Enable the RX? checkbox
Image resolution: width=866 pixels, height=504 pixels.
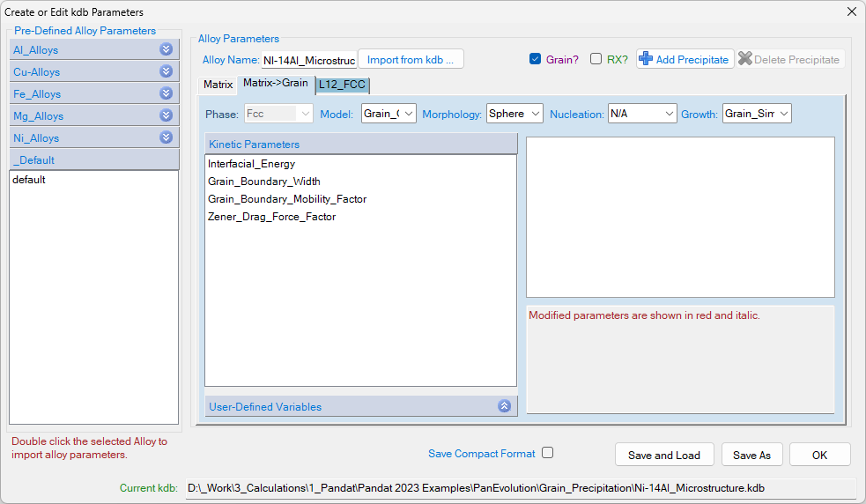pos(596,59)
